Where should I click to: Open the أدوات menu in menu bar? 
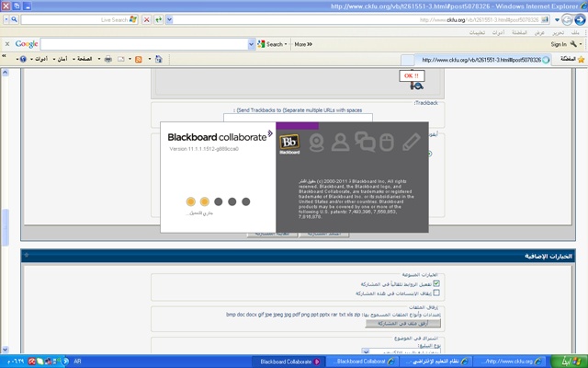(x=498, y=33)
